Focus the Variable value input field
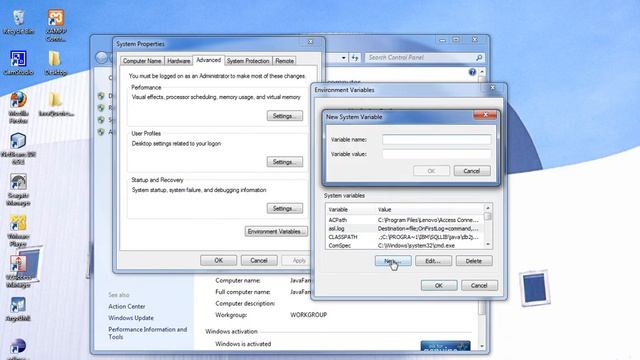 click(x=437, y=154)
